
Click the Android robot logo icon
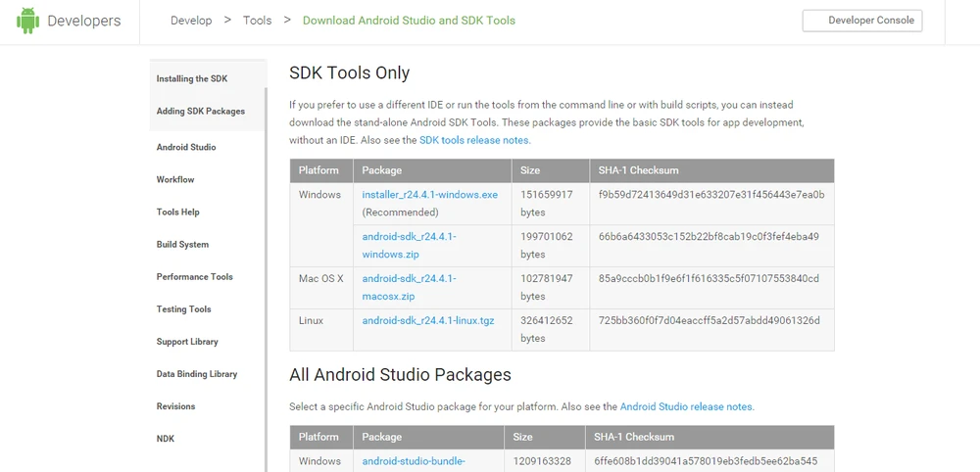[x=27, y=21]
